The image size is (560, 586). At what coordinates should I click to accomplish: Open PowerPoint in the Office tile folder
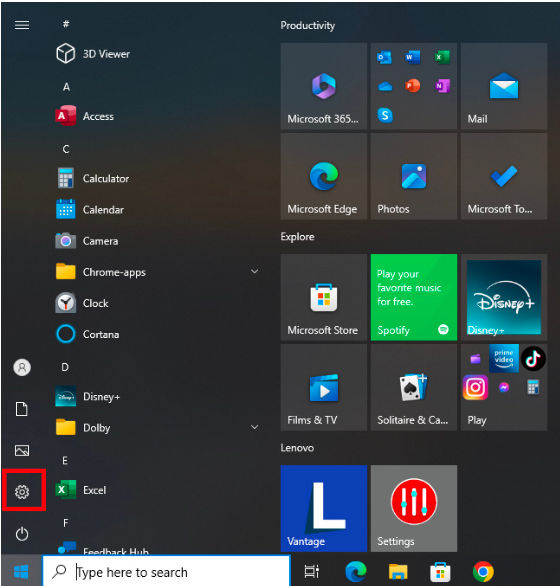pos(413,86)
